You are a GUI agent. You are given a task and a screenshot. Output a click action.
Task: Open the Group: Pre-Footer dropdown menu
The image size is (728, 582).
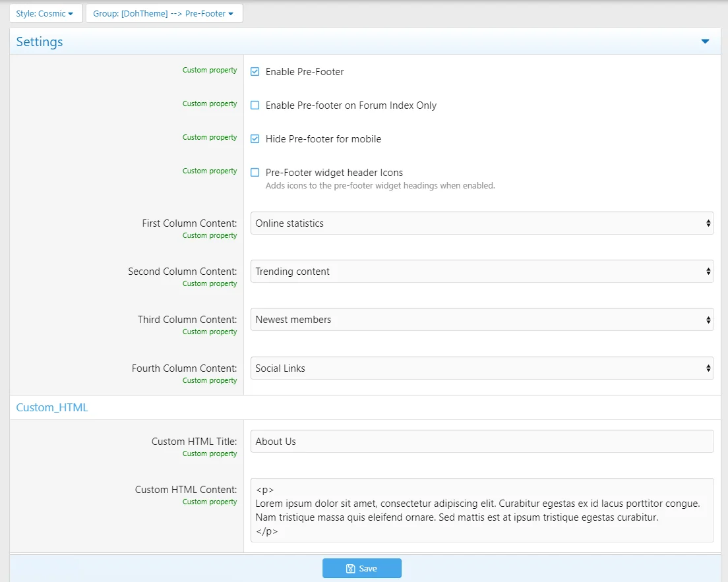tap(164, 13)
